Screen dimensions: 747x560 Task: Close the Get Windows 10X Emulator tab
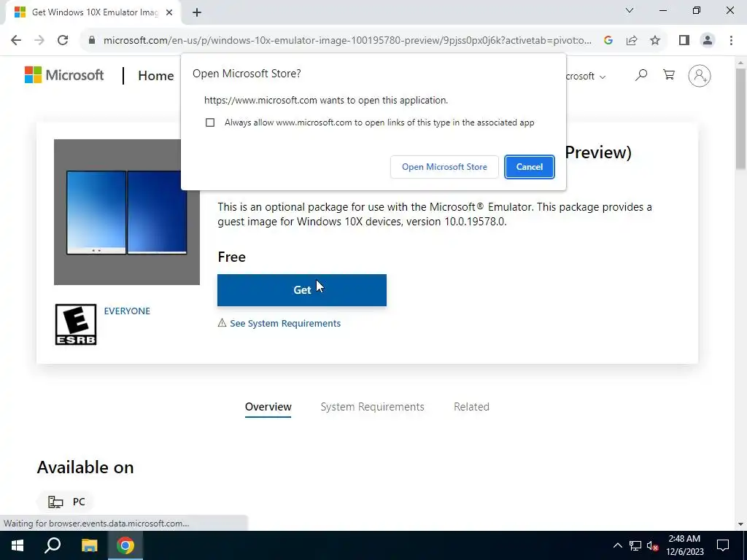(169, 12)
